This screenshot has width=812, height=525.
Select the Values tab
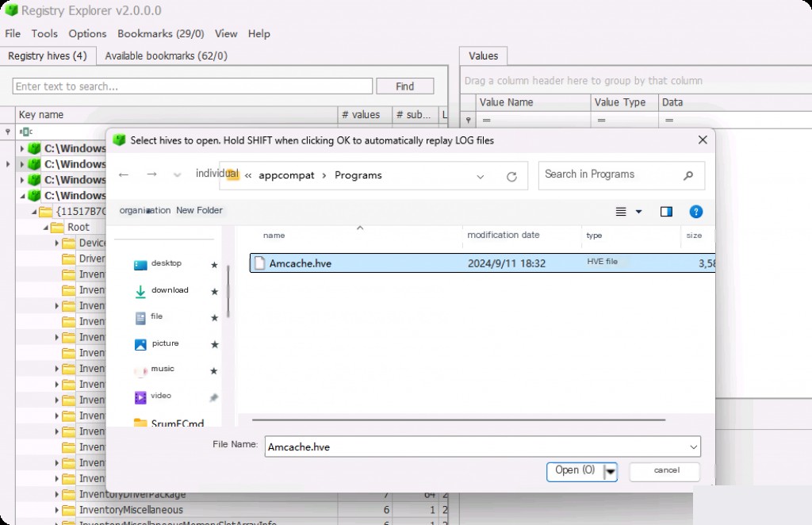(x=483, y=56)
